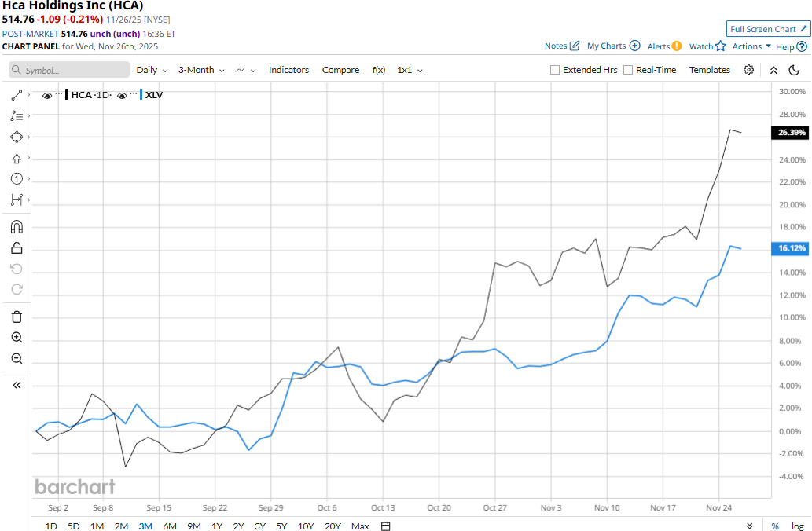Add HCA to Watch list star
This screenshot has height=531, width=812.
pos(720,46)
